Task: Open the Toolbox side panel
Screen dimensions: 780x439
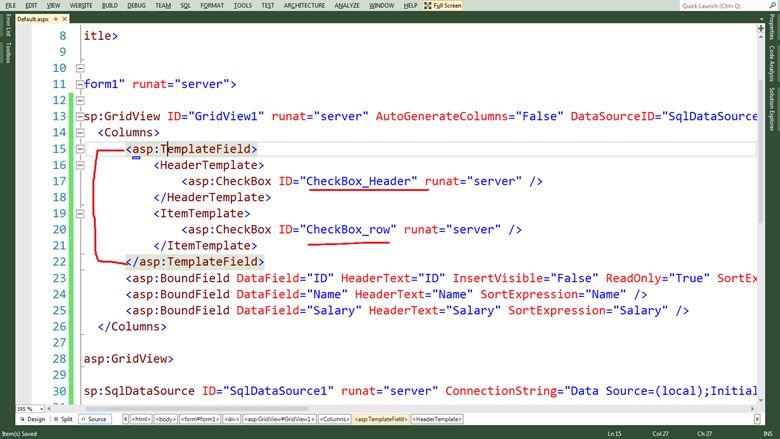Action: pos(8,52)
